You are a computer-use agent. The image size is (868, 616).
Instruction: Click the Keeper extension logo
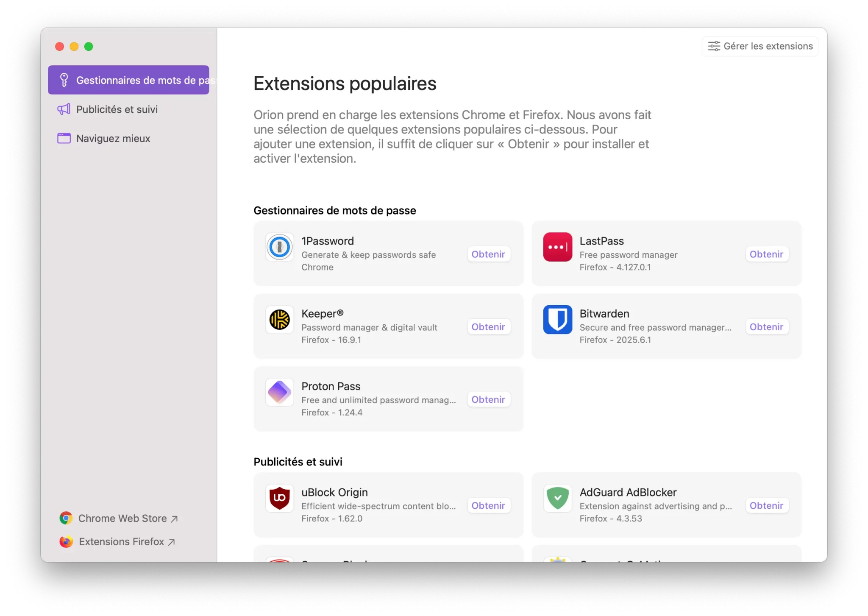[x=279, y=320]
